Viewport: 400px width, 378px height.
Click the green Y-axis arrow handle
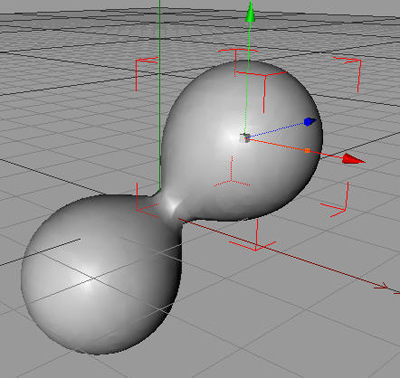[x=250, y=12]
